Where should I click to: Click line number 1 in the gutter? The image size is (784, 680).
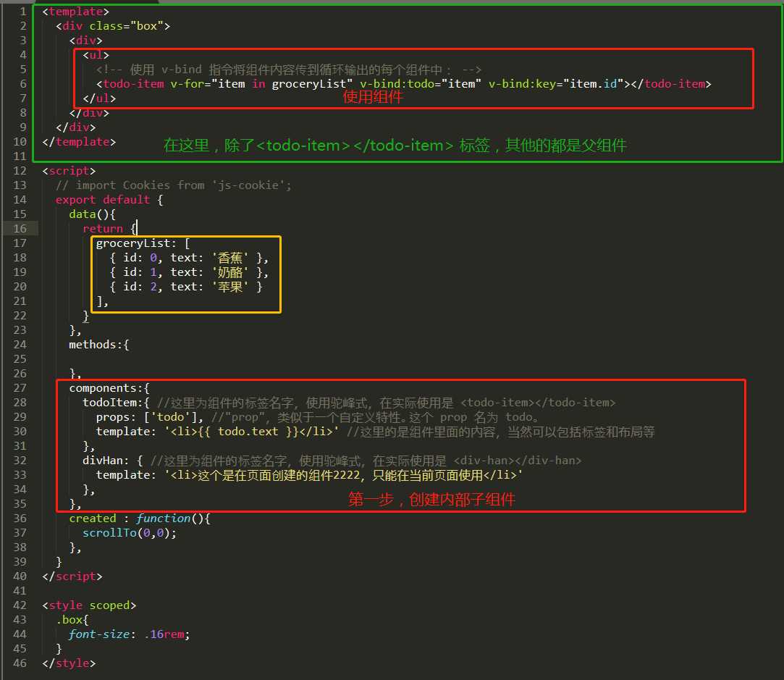coord(23,12)
